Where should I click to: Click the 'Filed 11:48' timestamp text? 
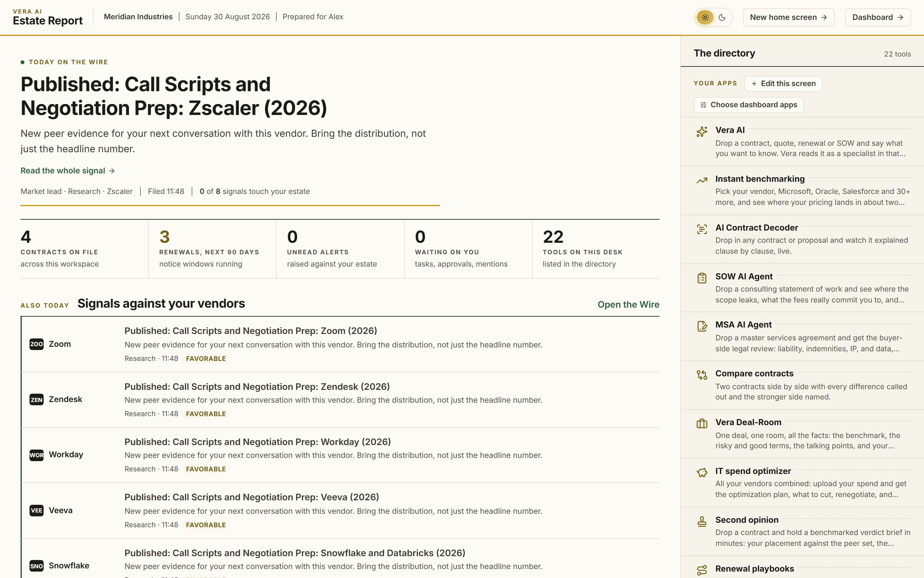point(166,191)
